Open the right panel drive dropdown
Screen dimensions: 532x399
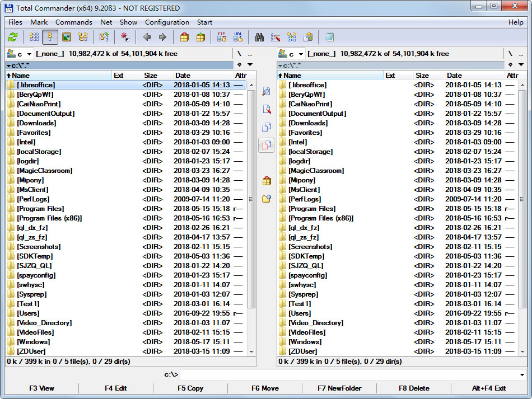click(291, 54)
